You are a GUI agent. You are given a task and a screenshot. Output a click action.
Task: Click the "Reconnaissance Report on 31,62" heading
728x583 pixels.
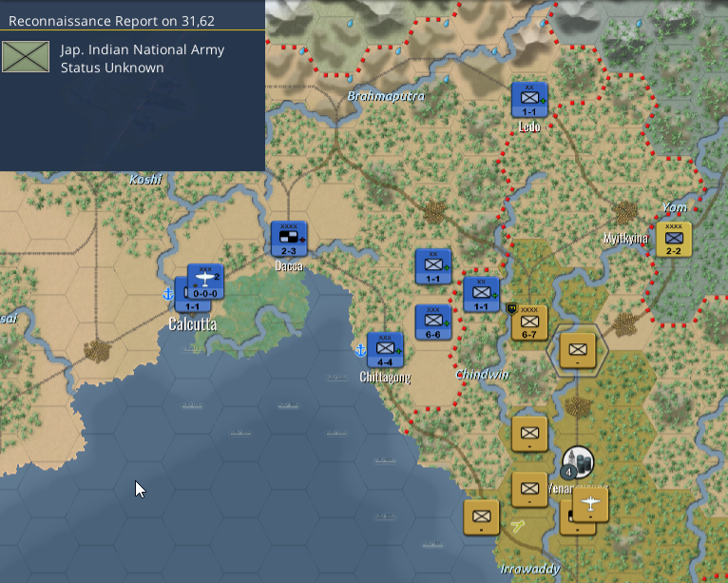tap(111, 21)
